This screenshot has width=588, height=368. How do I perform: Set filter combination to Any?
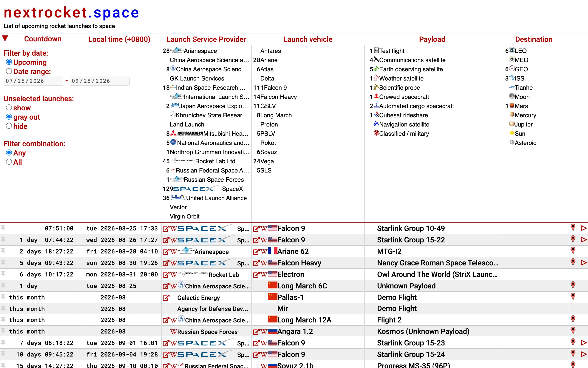coord(9,152)
